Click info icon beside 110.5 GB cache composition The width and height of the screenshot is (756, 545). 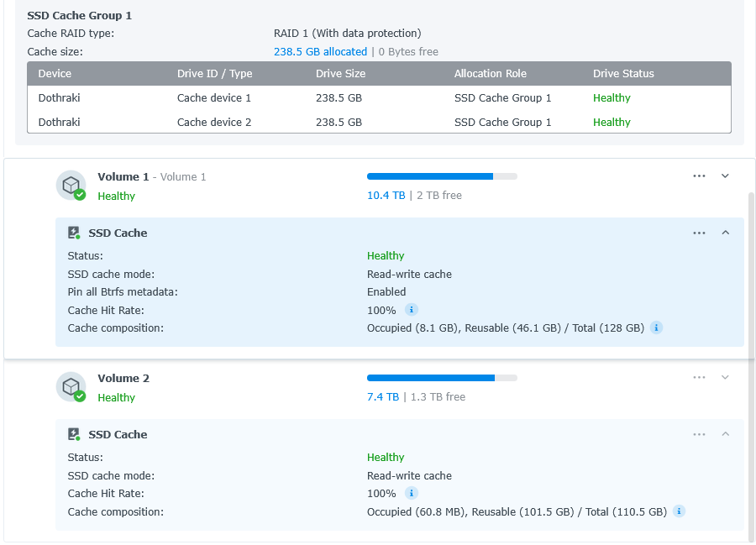(679, 511)
